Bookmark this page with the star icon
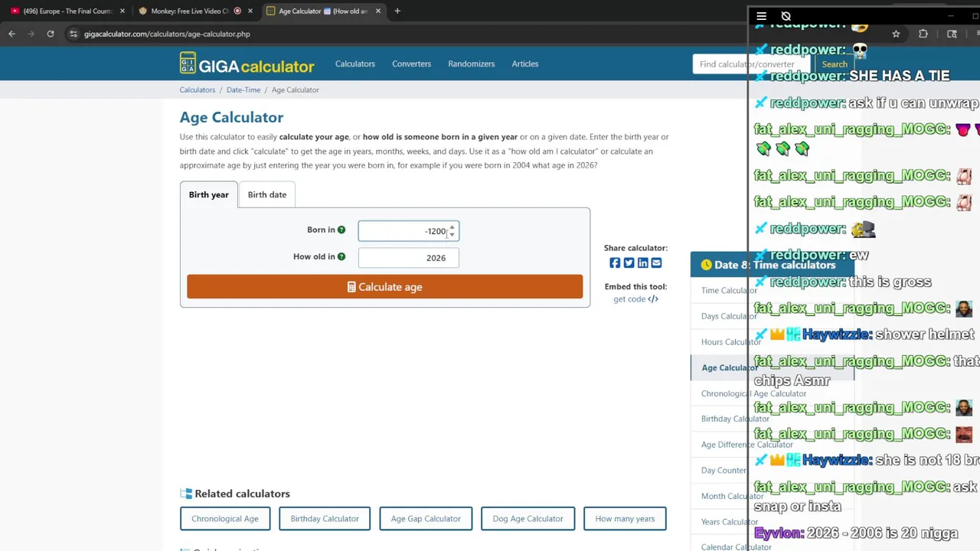Viewport: 980px width, 551px height. (x=896, y=34)
